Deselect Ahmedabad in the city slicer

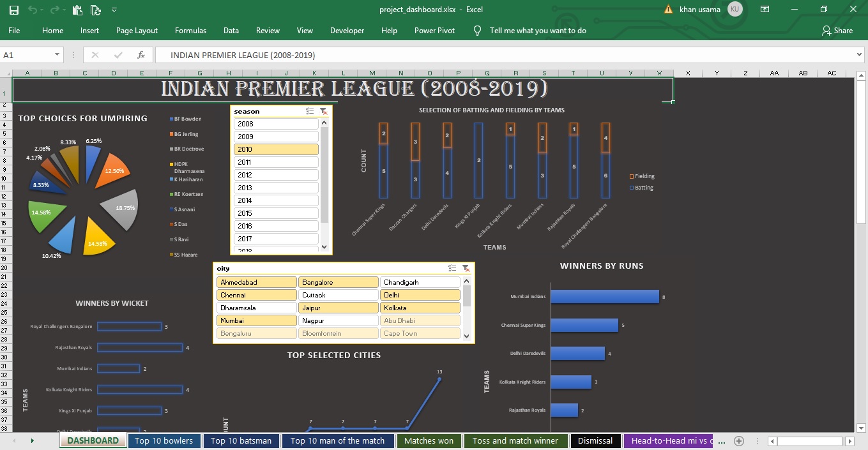coord(257,282)
